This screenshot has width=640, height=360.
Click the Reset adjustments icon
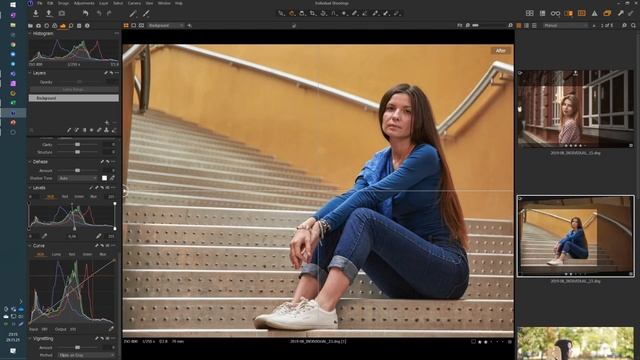[x=85, y=13]
